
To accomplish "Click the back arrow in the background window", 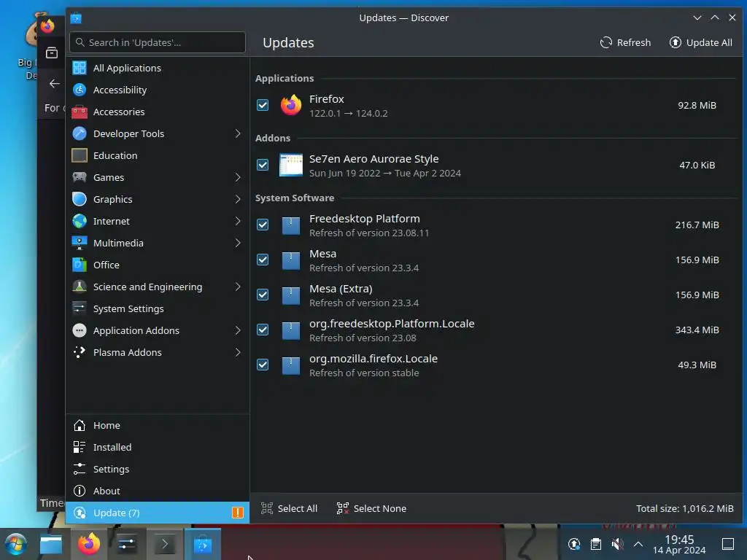I will (x=54, y=84).
